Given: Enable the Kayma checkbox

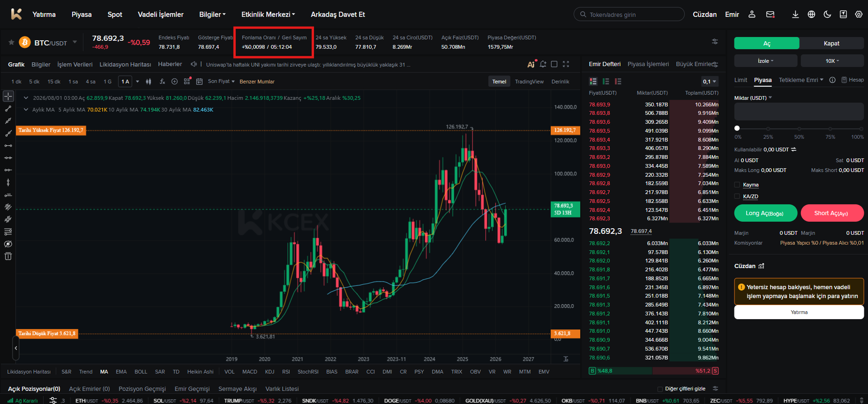Looking at the screenshot, I should click(x=737, y=185).
